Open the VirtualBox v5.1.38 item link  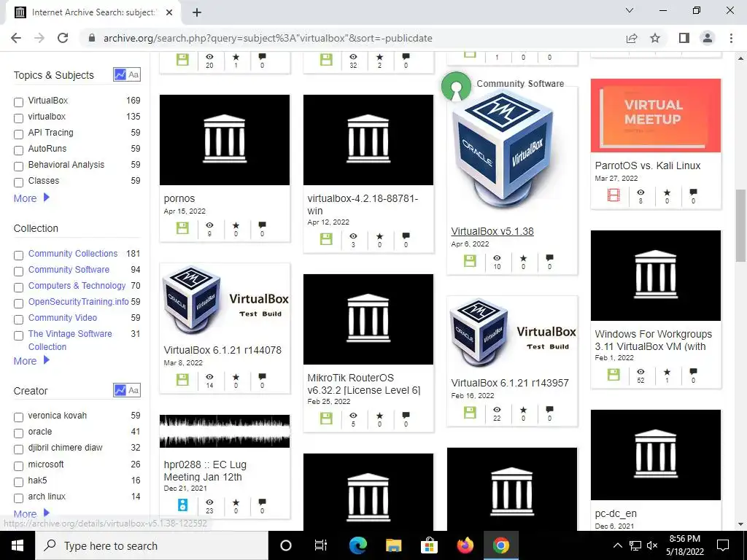click(x=492, y=231)
